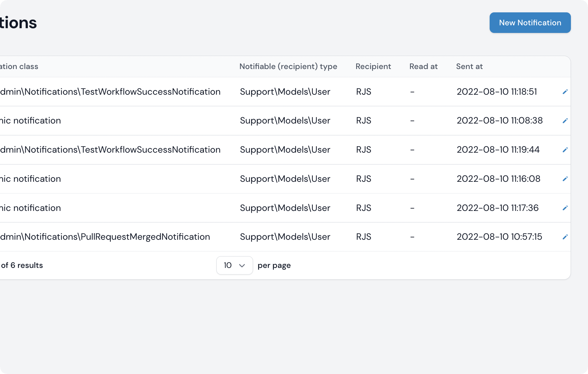The width and height of the screenshot is (588, 374).
Task: Click Notifiable (recipient) type header
Action: [288, 67]
